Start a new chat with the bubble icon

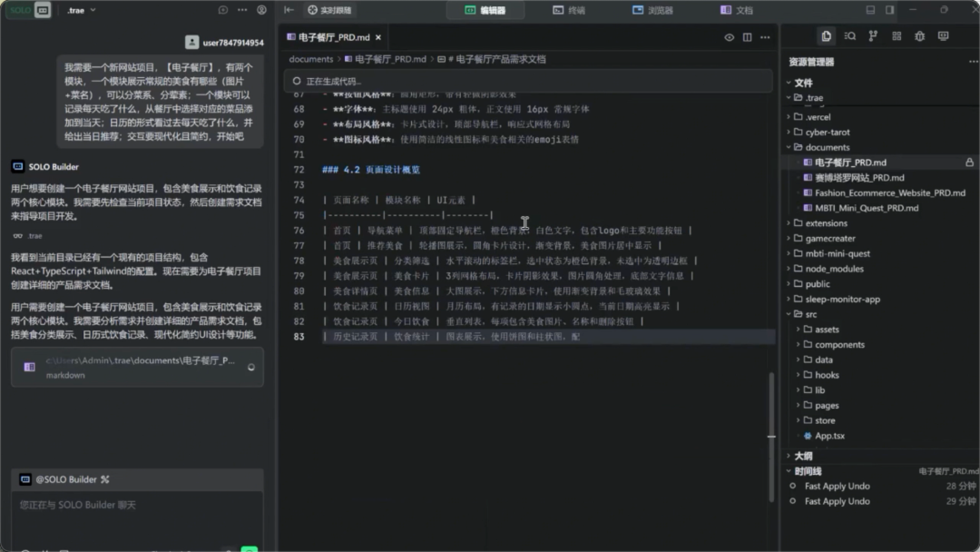pyautogui.click(x=223, y=10)
